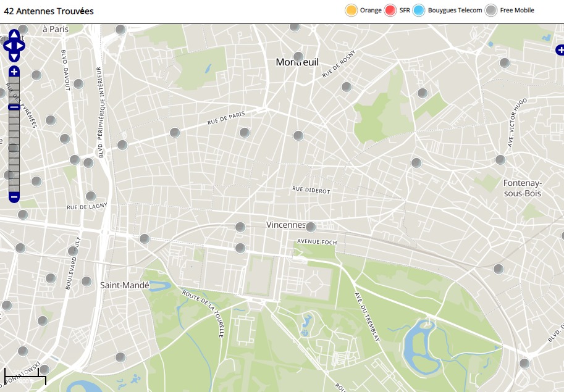Image resolution: width=564 pixels, height=392 pixels.
Task: Open antenna marker right of Vincennes label
Action: click(x=311, y=227)
